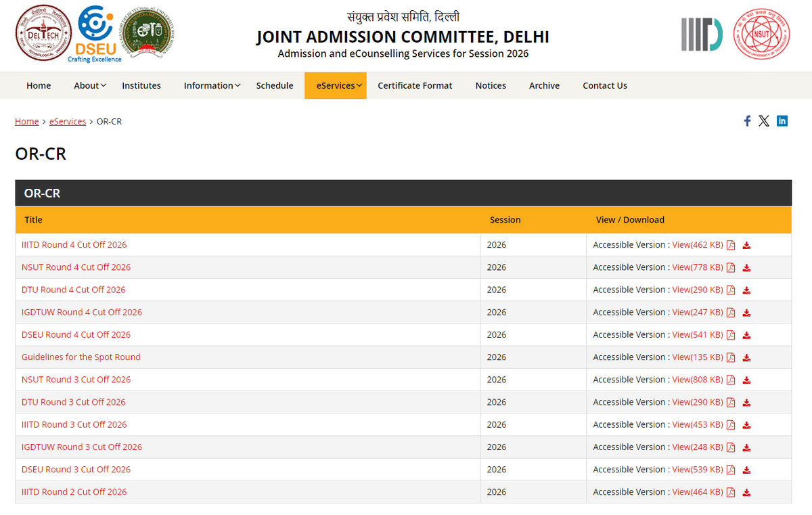The height and width of the screenshot is (515, 812).
Task: Download DTU Round 3 Cut Off file
Action: tap(747, 402)
